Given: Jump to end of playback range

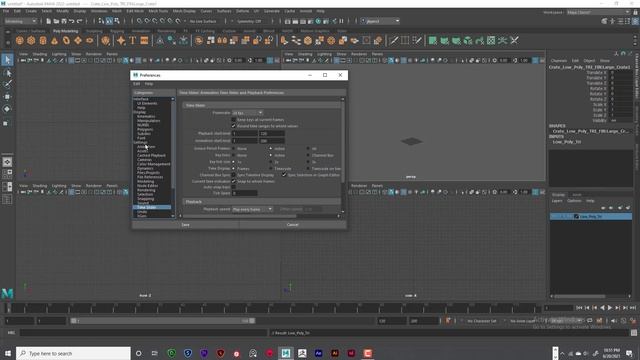Looking at the screenshot, I should click(x=633, y=308).
